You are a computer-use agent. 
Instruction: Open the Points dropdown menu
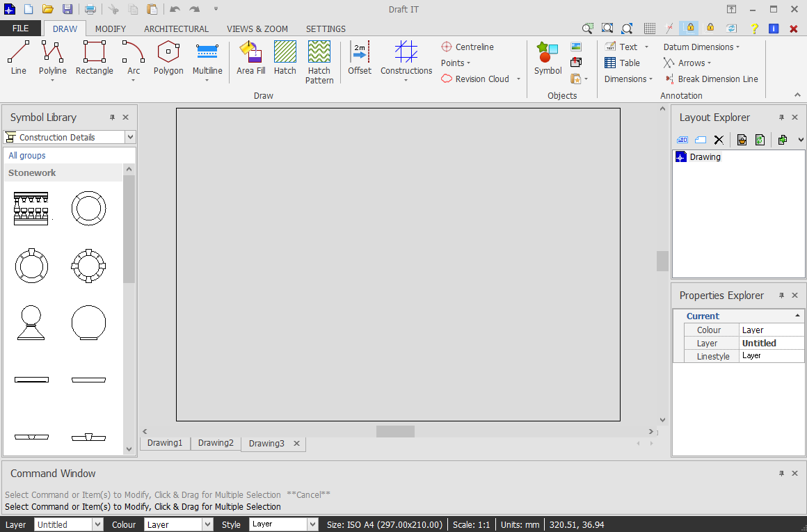click(456, 63)
